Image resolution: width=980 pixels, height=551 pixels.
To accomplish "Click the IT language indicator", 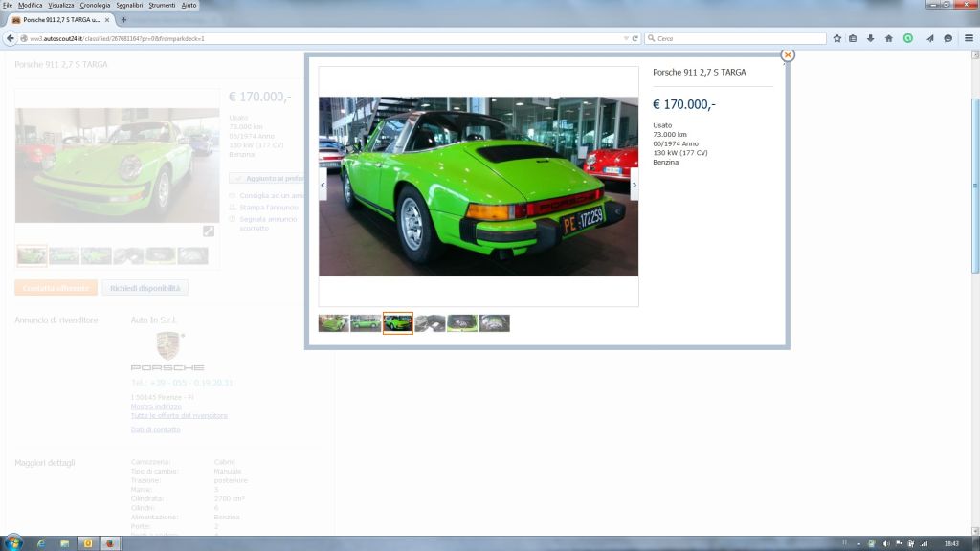I will [x=845, y=543].
